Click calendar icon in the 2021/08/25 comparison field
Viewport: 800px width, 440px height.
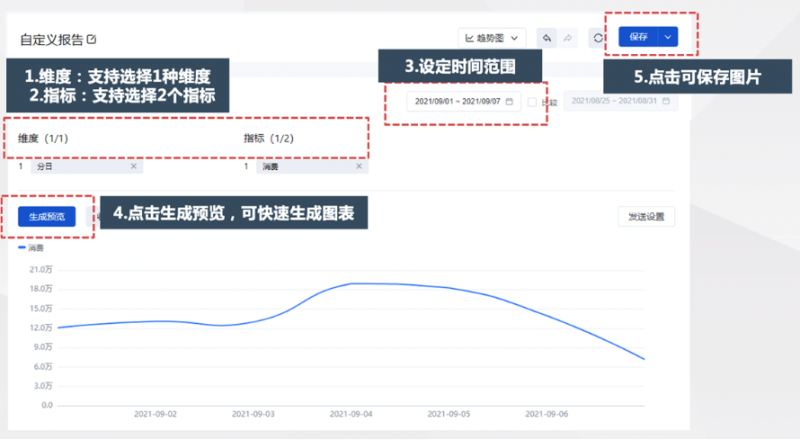[666, 101]
